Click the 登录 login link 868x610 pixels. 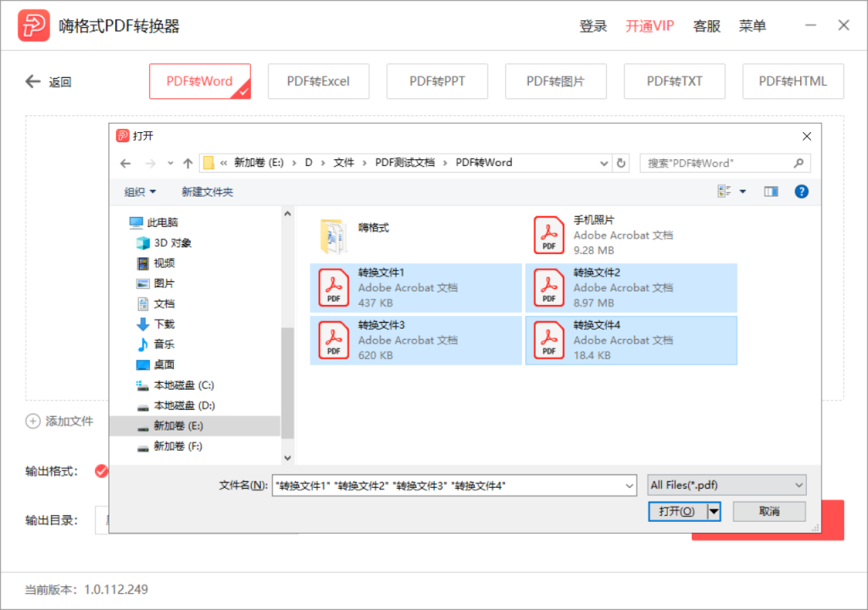click(593, 26)
